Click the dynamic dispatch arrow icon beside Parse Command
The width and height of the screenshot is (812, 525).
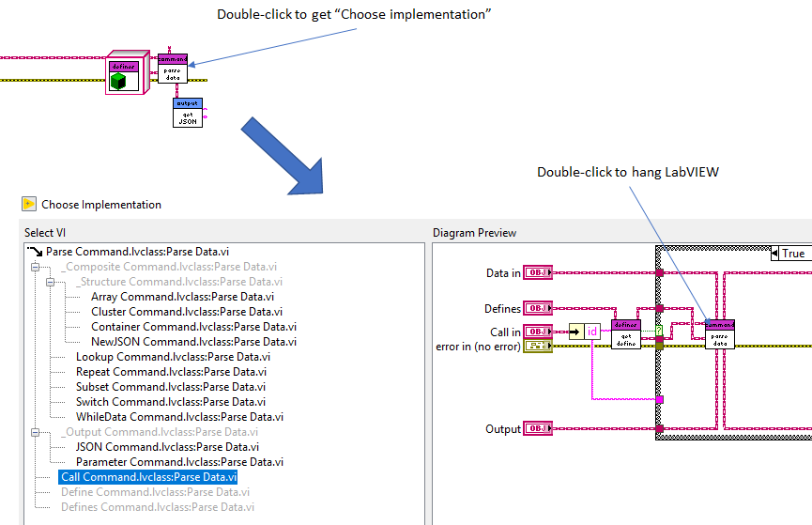[x=36, y=252]
